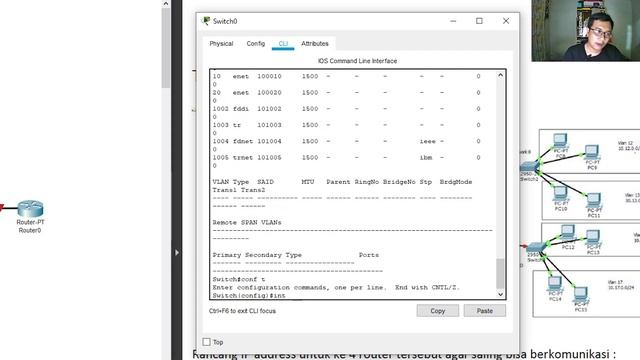This screenshot has width=640, height=360.
Task: Select the Router0 router icon
Action: pos(30,209)
